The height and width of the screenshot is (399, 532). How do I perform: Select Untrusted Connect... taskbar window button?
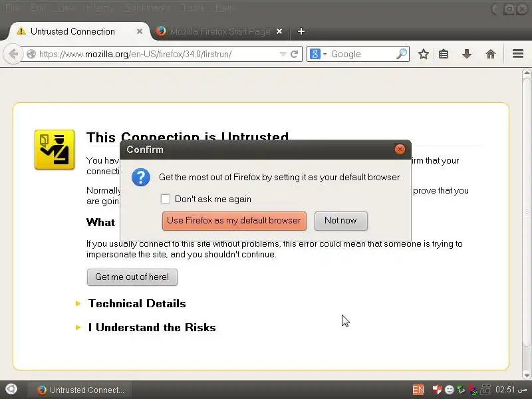click(x=79, y=390)
